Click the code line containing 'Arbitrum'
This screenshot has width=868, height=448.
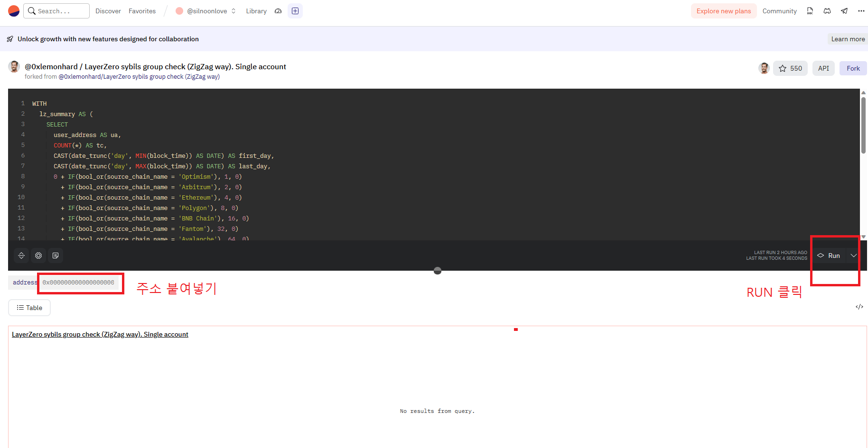151,187
